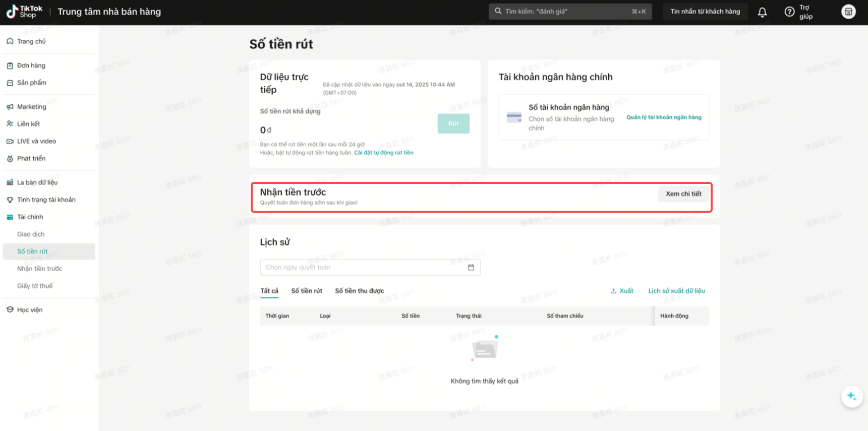Click Xuất to export history
Screen dimensions: 868x431
(622, 291)
